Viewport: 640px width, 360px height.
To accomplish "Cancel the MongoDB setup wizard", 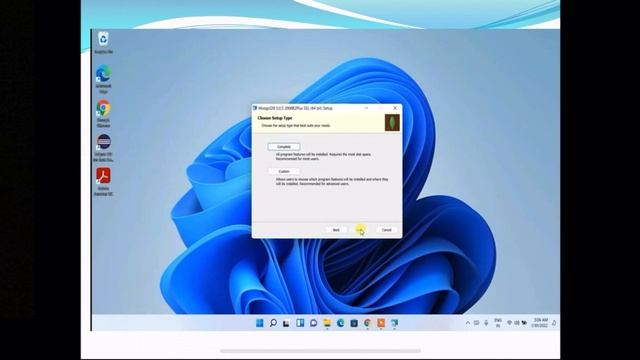I will 387,230.
